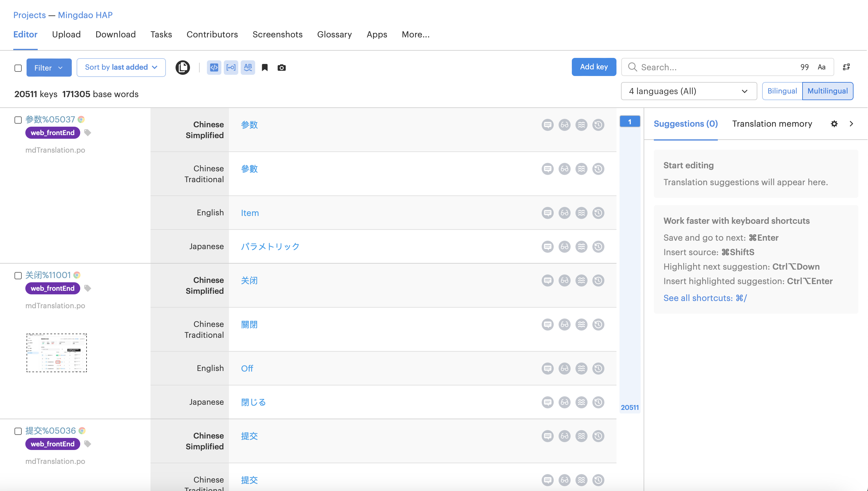Open history icon for Japanese 閉じる row
Viewport: 868px width, 491px height.
[x=598, y=402]
